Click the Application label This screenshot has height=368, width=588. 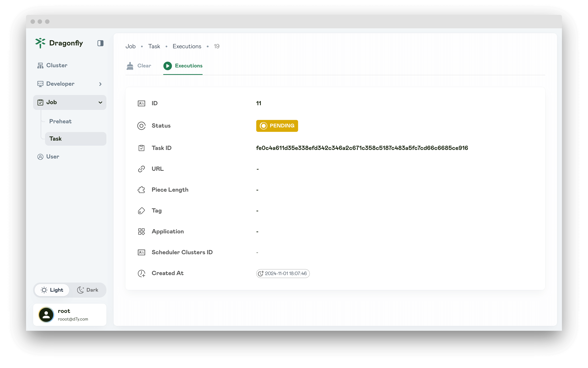(x=168, y=232)
